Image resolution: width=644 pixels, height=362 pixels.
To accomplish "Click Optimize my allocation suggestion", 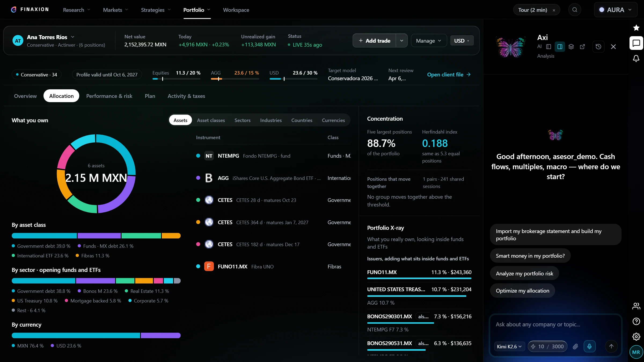I will (522, 291).
